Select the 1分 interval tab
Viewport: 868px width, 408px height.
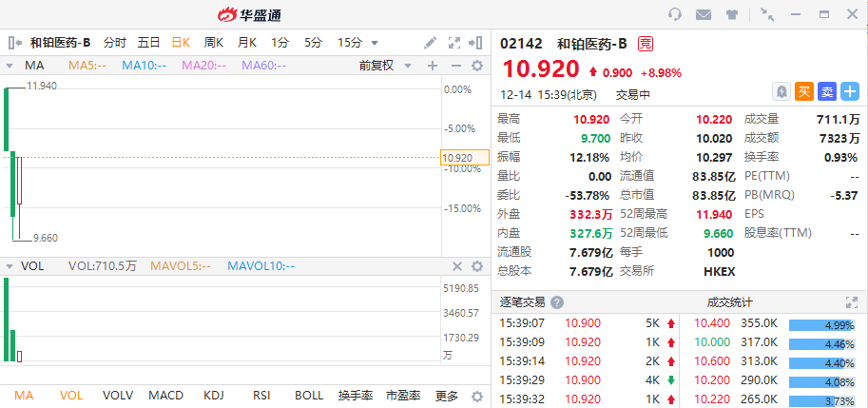pos(280,43)
